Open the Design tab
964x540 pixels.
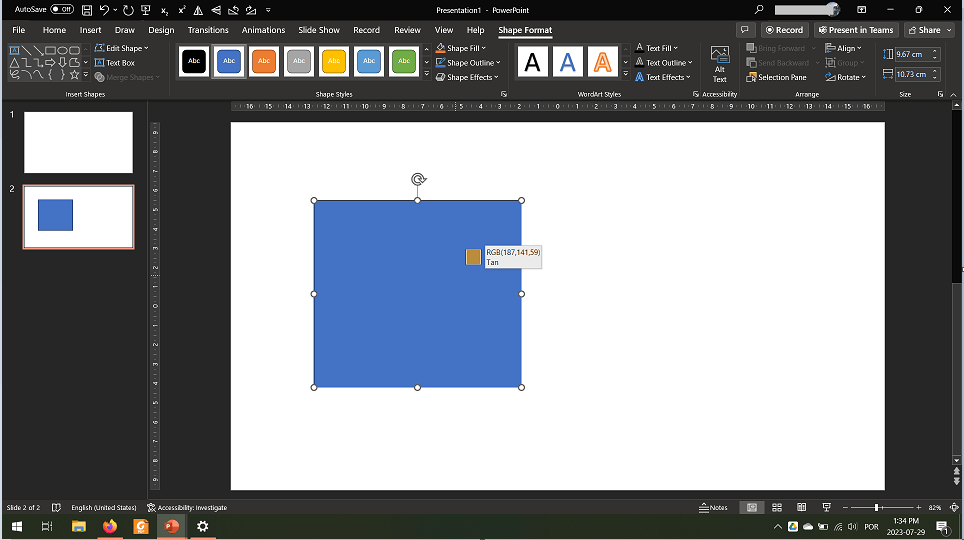[x=161, y=30]
